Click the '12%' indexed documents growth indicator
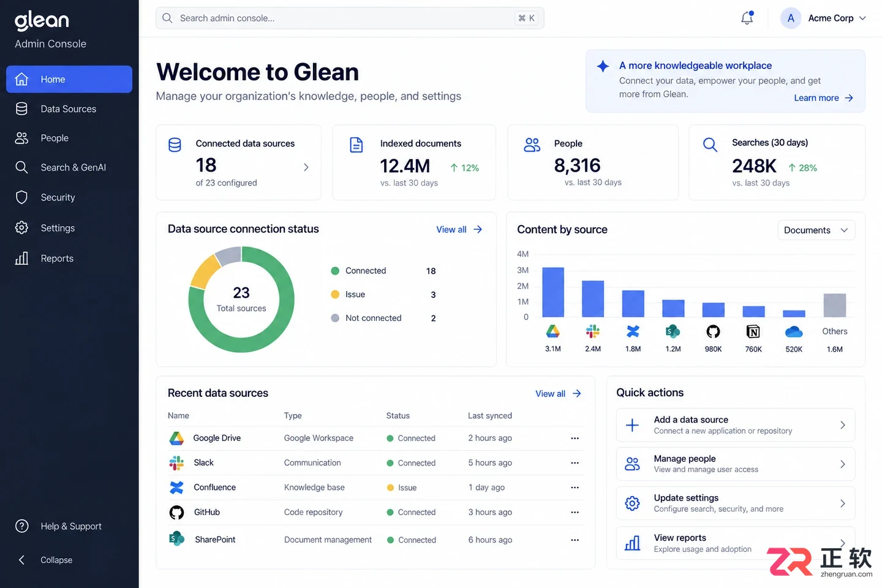 pos(465,168)
